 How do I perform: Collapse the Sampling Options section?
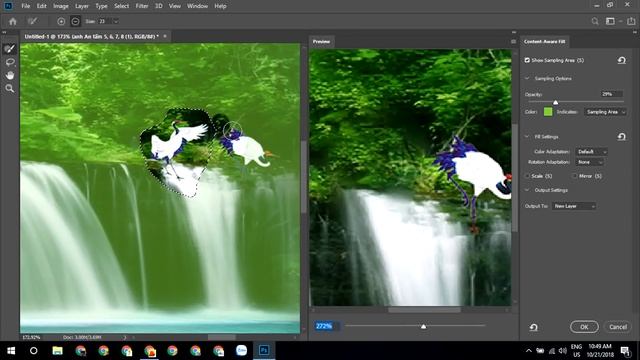[x=527, y=78]
